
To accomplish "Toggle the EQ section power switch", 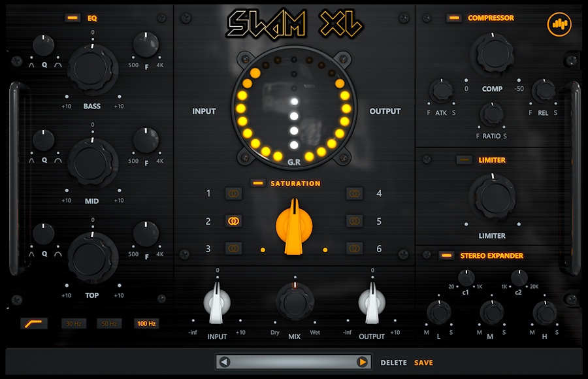I will [73, 18].
